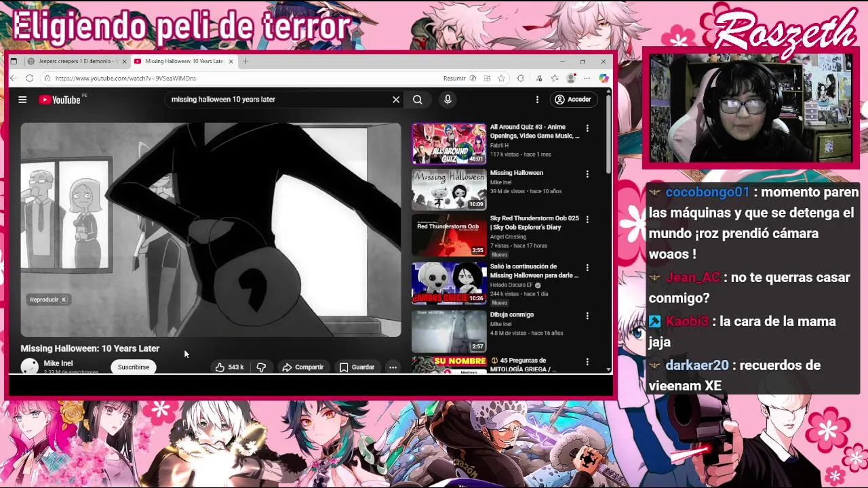Open options menu for Dibuja conmigo
The height and width of the screenshot is (488, 868).
tap(587, 316)
